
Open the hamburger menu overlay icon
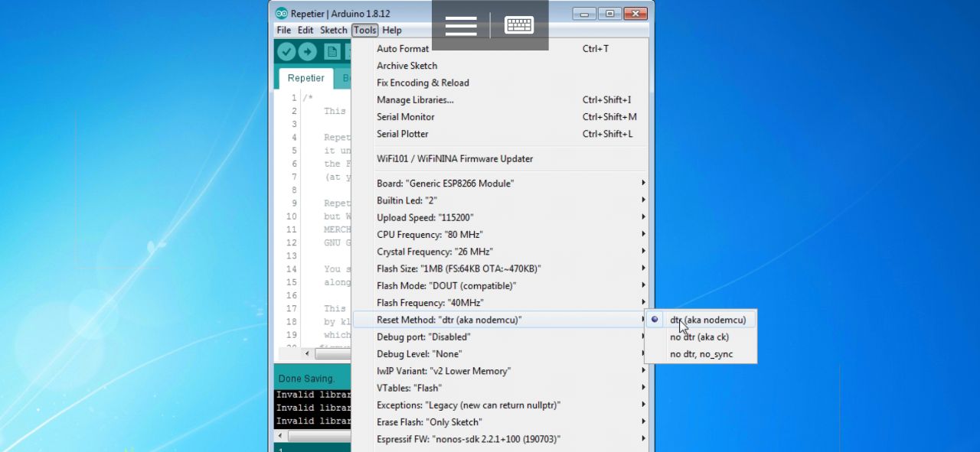tap(461, 25)
